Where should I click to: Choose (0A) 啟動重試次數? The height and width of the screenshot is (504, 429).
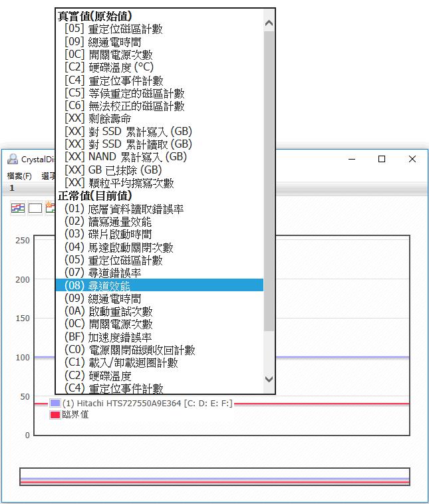(160, 311)
